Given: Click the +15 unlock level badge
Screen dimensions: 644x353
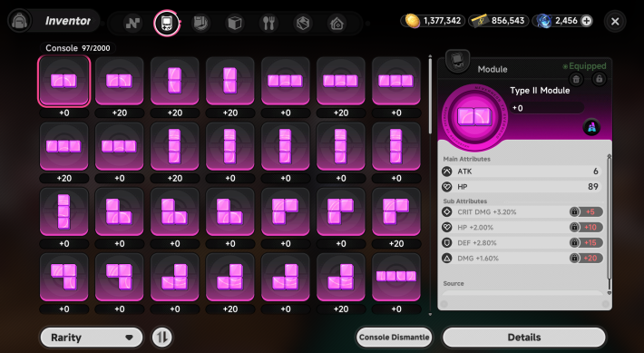Looking at the screenshot, I should 590,243.
